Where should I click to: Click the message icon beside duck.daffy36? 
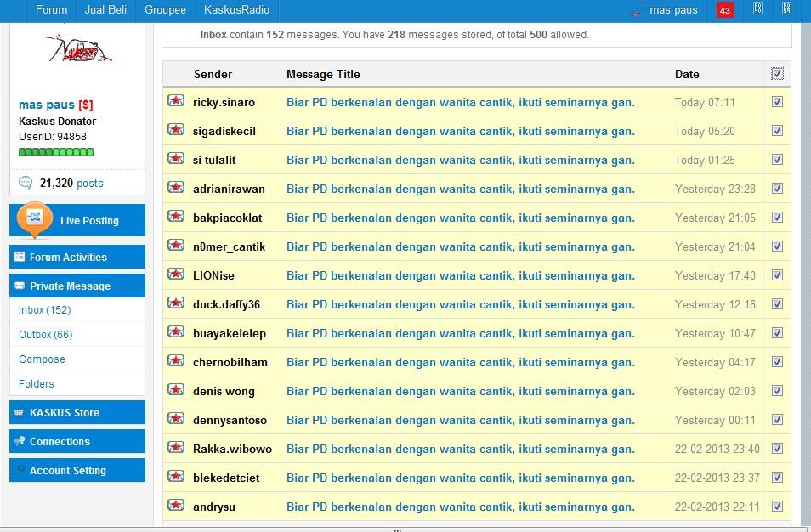coord(176,303)
